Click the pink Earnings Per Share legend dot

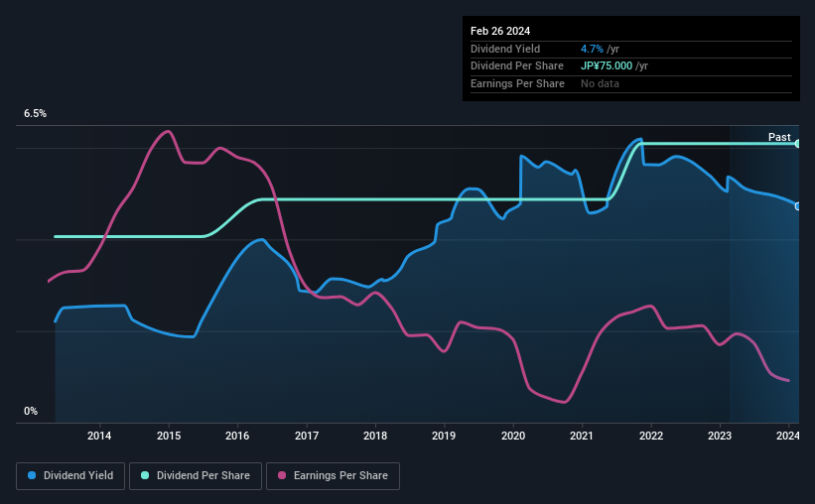point(282,475)
